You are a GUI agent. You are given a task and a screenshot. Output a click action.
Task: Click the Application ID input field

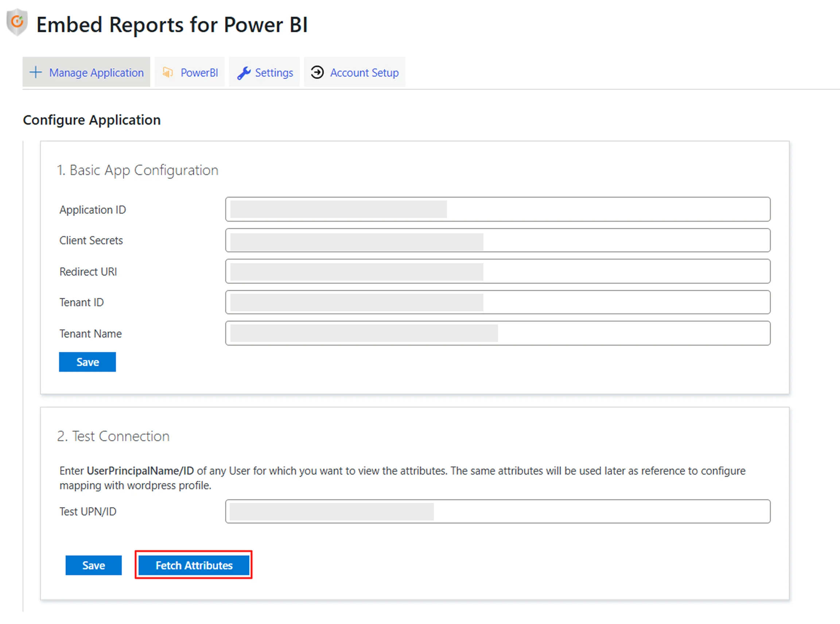click(x=498, y=209)
